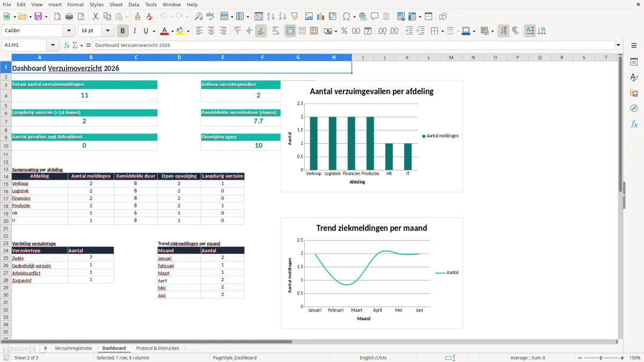Image resolution: width=644 pixels, height=362 pixels.
Task: Select the Clone Formatting paintbrush
Action: [138, 17]
